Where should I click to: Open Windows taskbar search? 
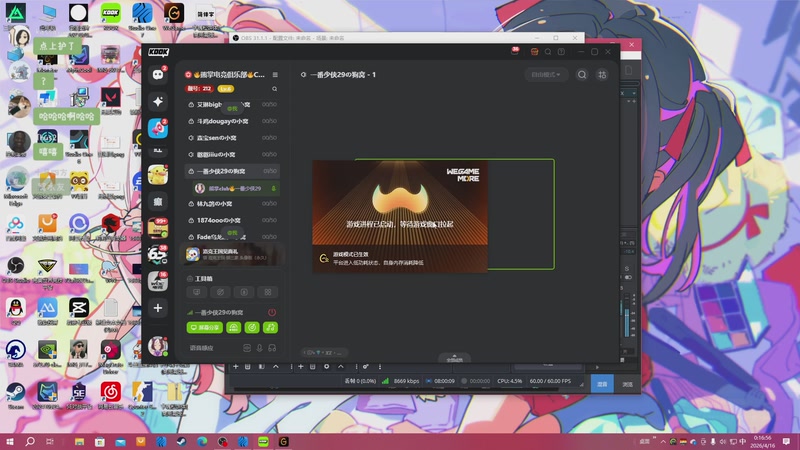coord(30,441)
